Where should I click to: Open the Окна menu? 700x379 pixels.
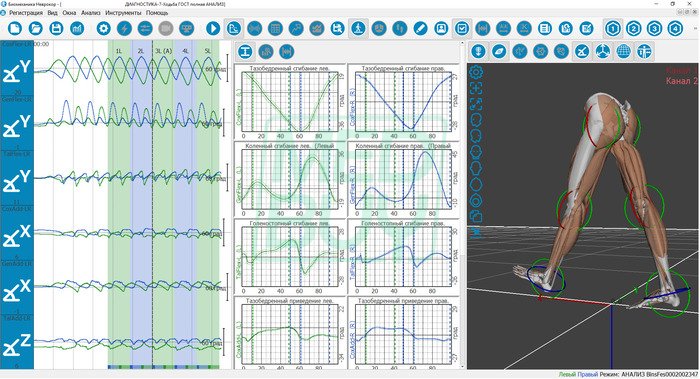point(69,13)
